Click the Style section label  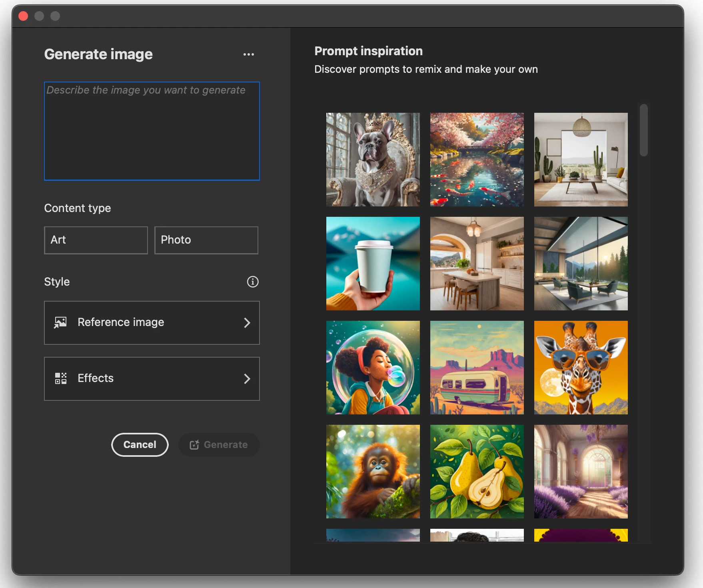(57, 282)
